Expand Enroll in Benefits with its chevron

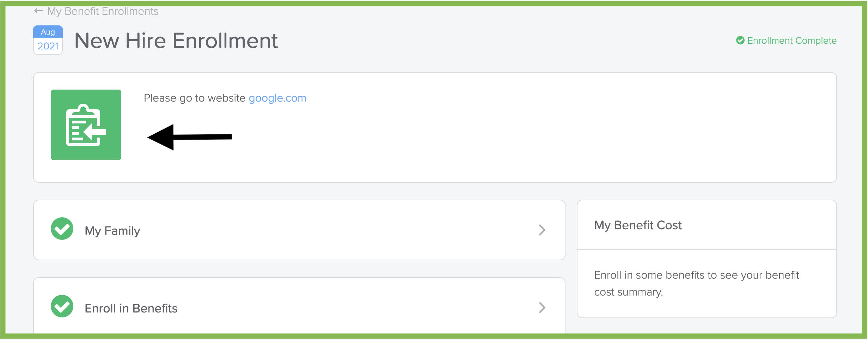click(542, 308)
